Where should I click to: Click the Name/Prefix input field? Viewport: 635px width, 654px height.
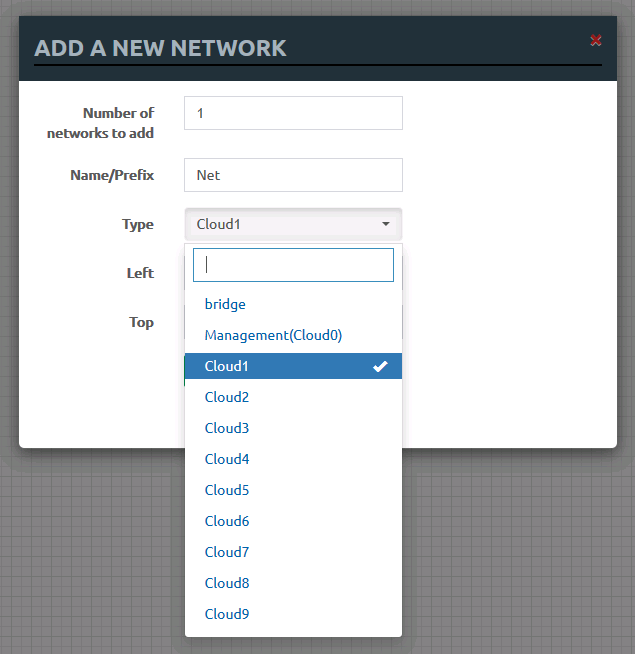pos(293,175)
